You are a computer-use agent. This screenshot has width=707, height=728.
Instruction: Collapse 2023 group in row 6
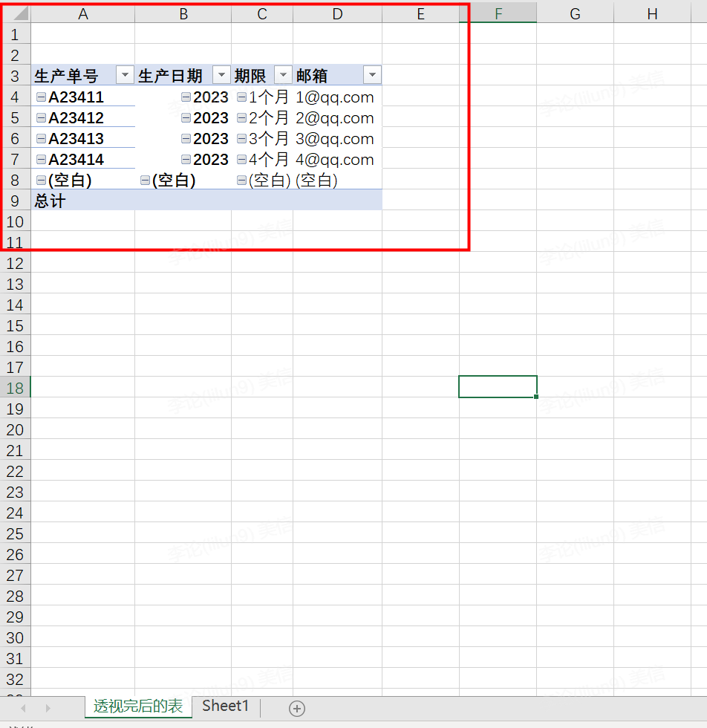tap(186, 138)
